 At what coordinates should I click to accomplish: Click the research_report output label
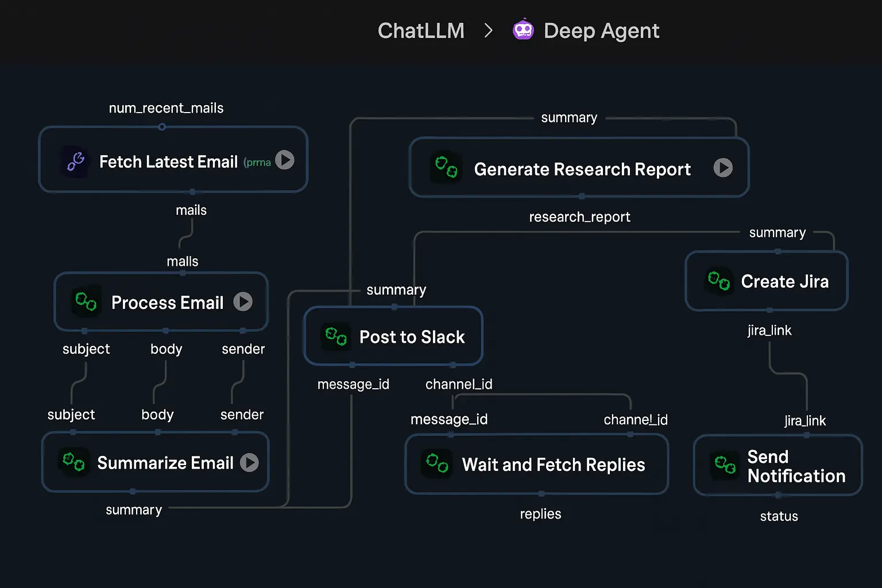pos(579,217)
